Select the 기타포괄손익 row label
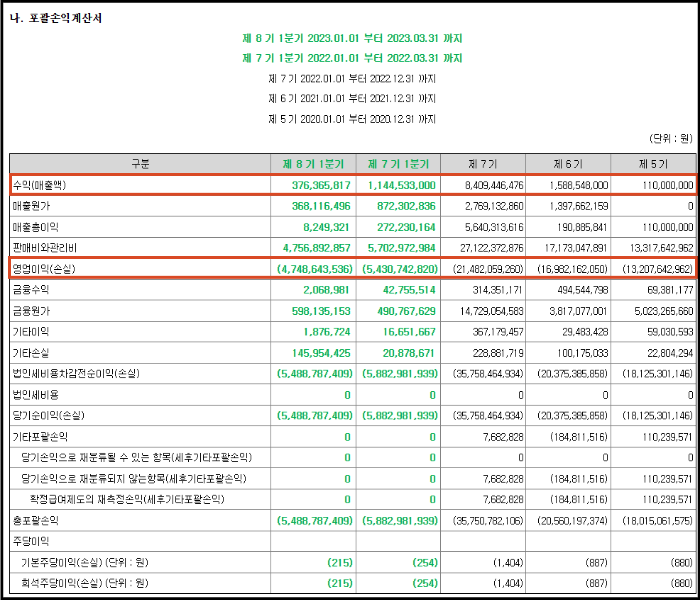The image size is (700, 600). [x=40, y=437]
